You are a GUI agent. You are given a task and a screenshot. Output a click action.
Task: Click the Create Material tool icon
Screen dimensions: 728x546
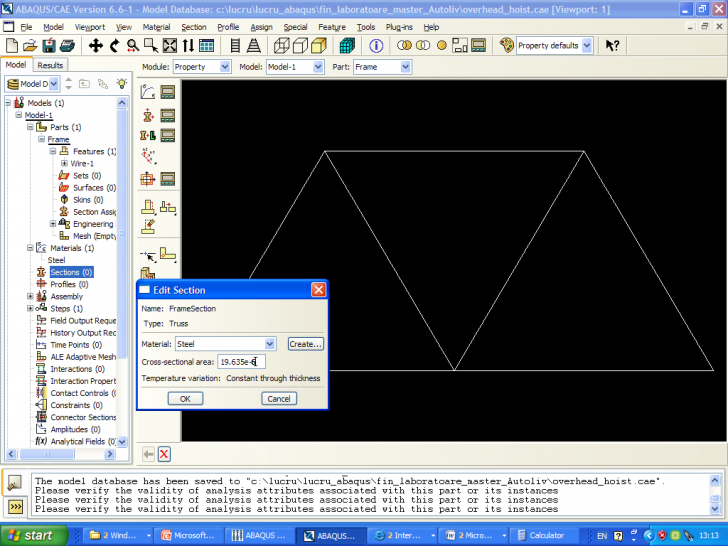[x=148, y=92]
